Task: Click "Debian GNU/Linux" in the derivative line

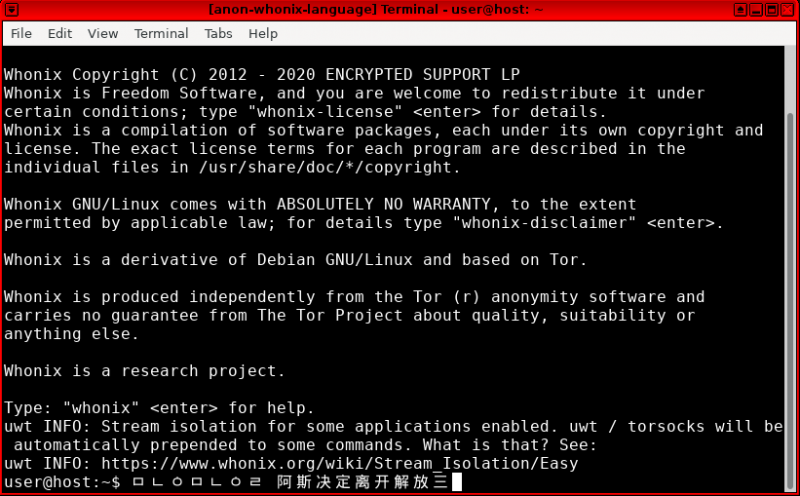Action: tap(335, 259)
